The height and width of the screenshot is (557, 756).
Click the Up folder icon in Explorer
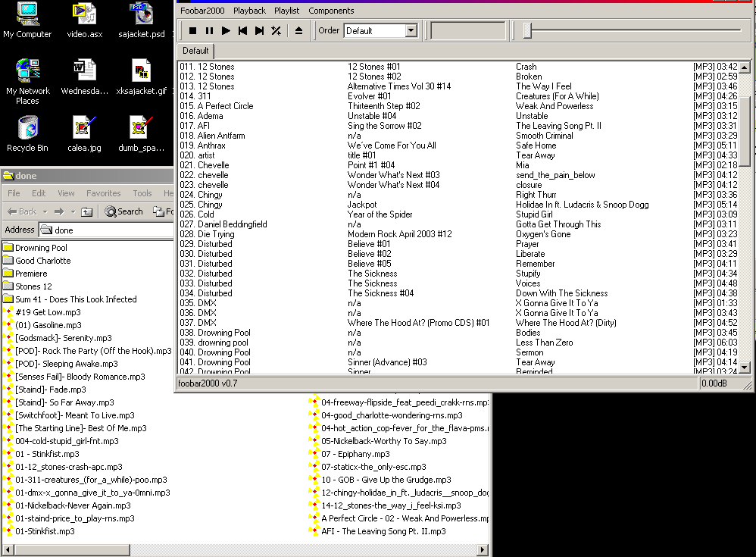[87, 211]
